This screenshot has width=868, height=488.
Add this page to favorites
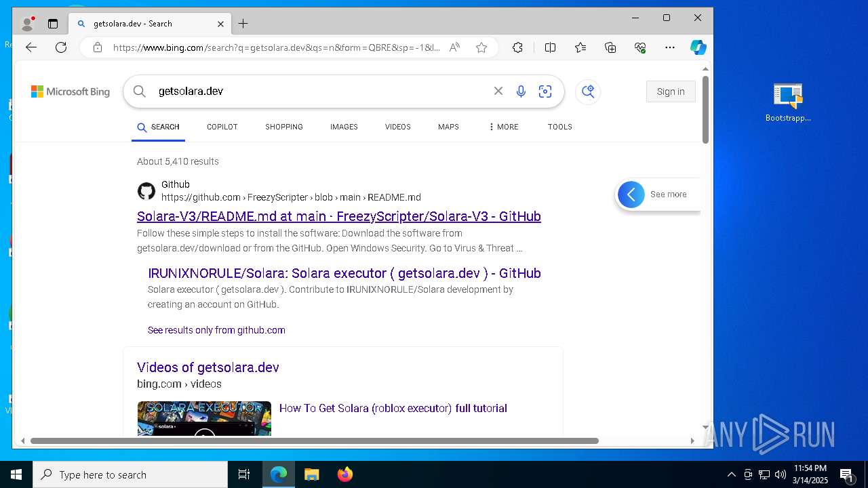point(481,47)
